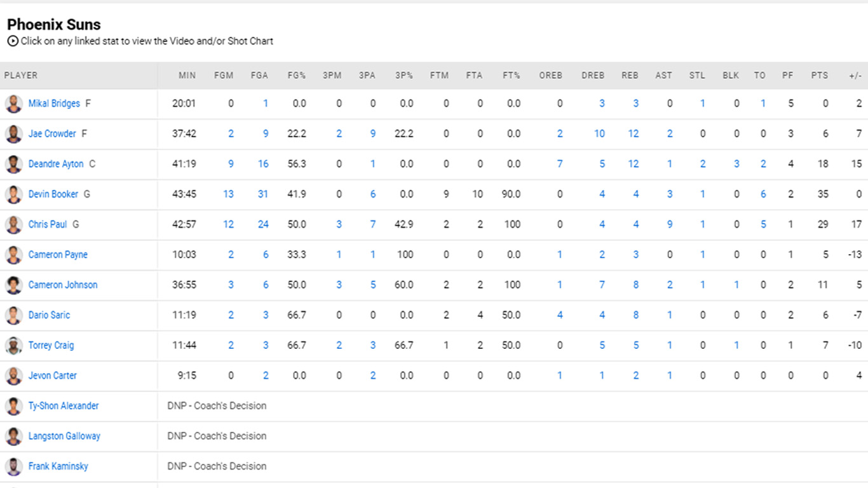Image resolution: width=868 pixels, height=488 pixels.
Task: View Dario Saric's 4 offensive rebounds
Action: (560, 315)
